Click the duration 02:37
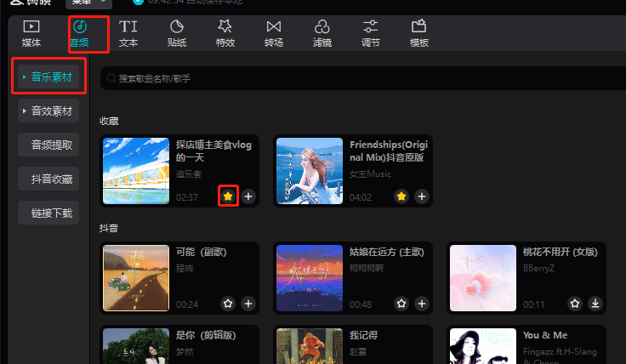The image size is (626, 364). coord(187,197)
